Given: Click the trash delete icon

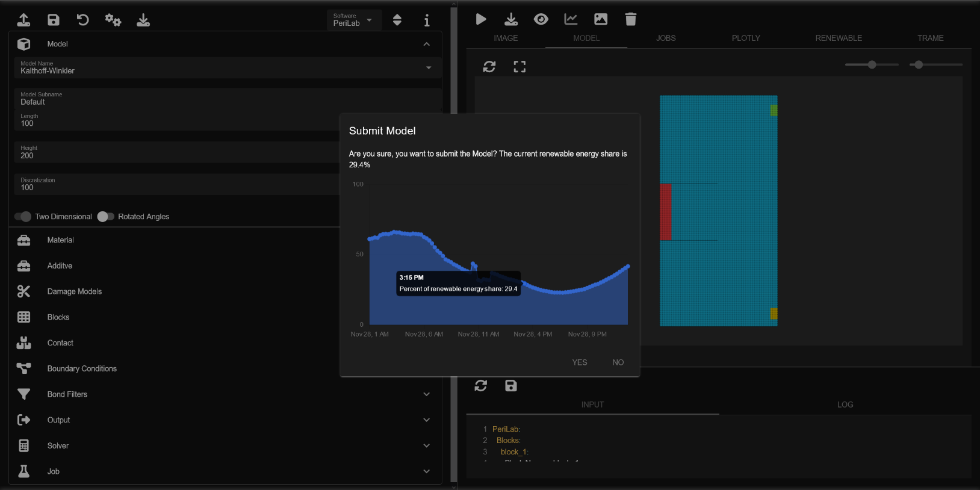Looking at the screenshot, I should point(630,19).
